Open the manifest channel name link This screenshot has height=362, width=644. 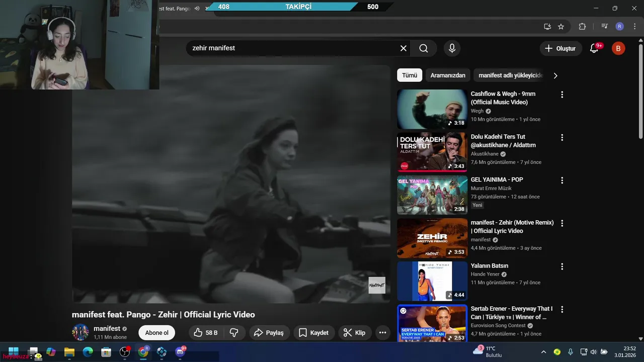click(x=107, y=328)
